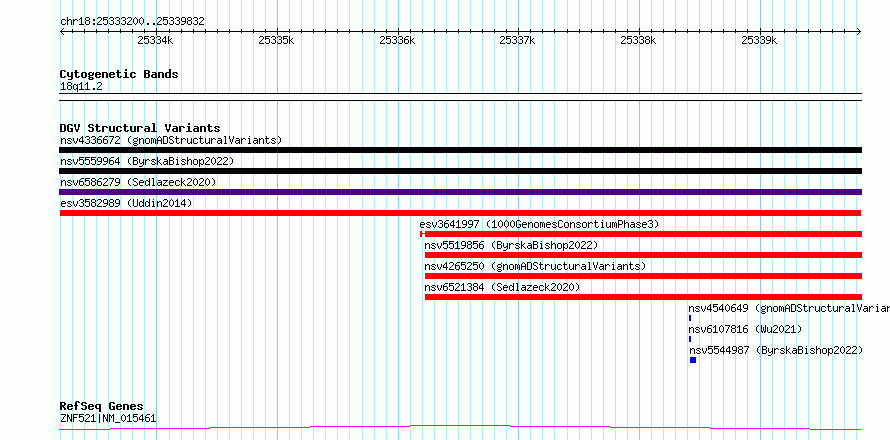Click blue square under nsv5544987
This screenshot has height=440, width=890.
coord(693,360)
